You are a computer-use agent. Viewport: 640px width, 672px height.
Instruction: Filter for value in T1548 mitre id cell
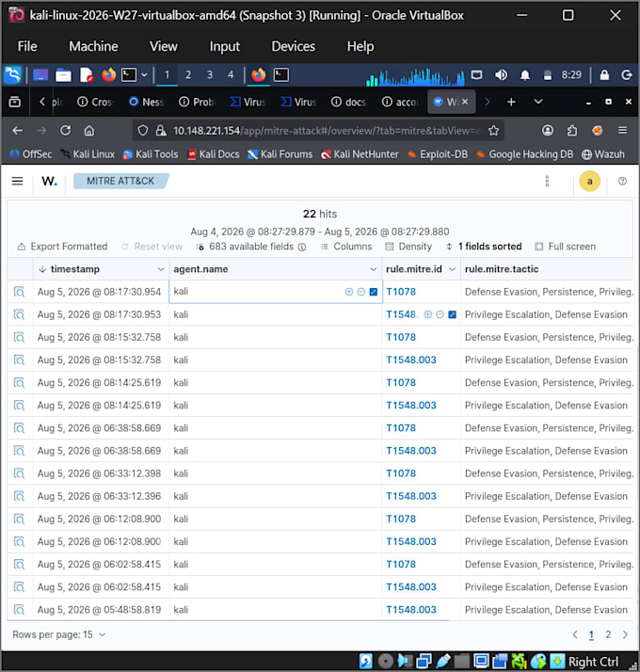(428, 314)
